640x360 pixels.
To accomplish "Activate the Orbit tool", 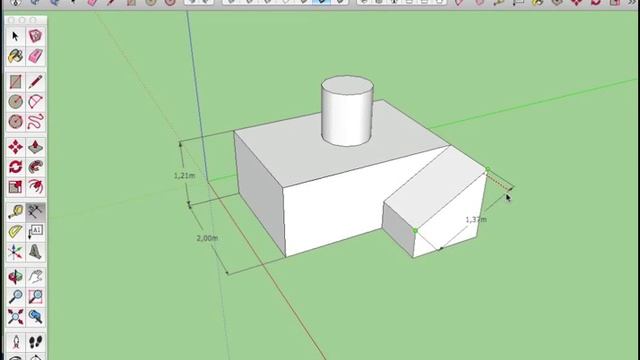I will [x=16, y=277].
